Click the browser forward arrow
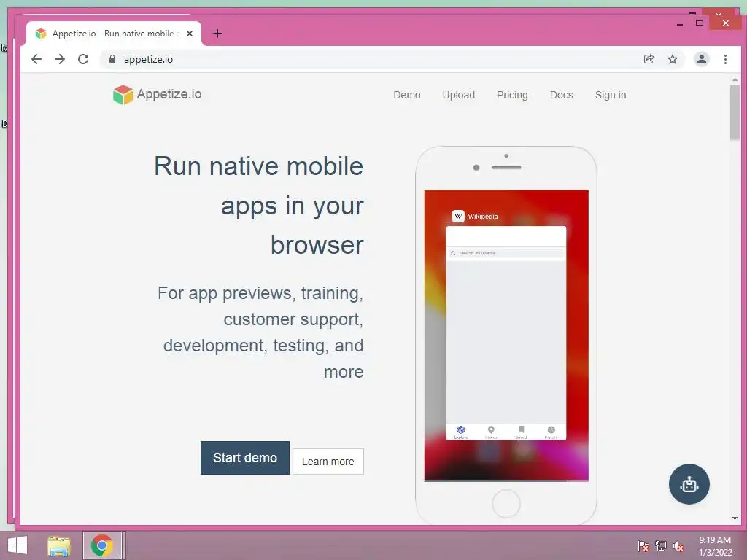747x560 pixels. [x=60, y=59]
